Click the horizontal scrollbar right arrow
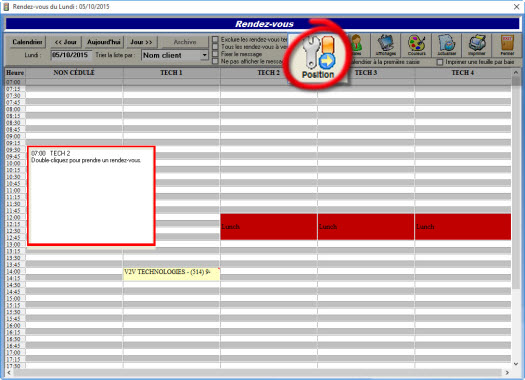Viewport: 525px width, 380px height. pyautogui.click(x=507, y=372)
